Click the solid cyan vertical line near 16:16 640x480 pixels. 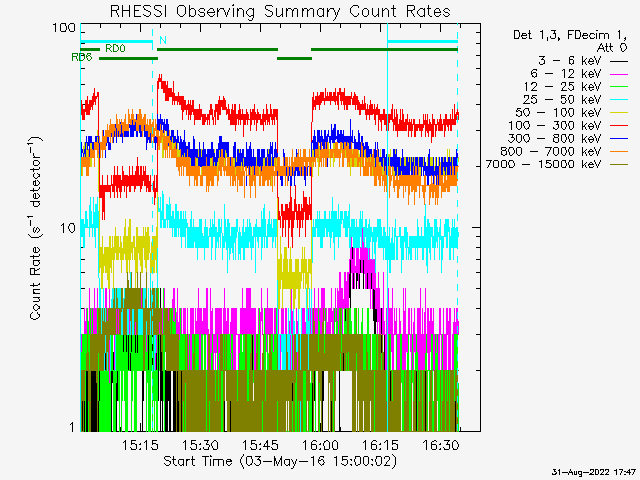[x=387, y=228]
